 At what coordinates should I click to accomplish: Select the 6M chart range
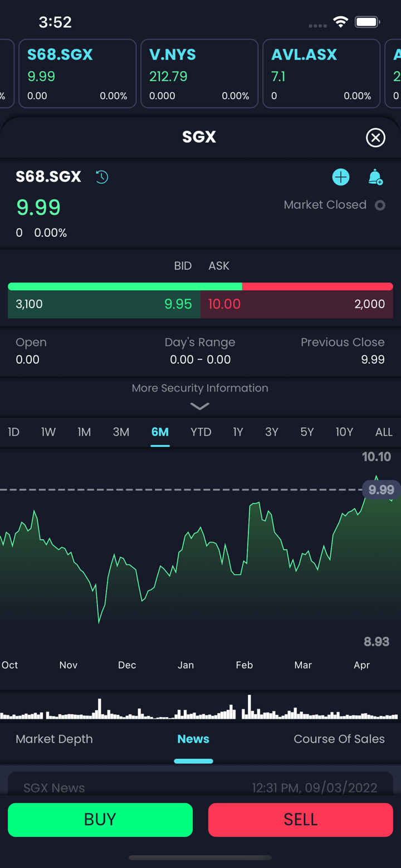(x=160, y=432)
